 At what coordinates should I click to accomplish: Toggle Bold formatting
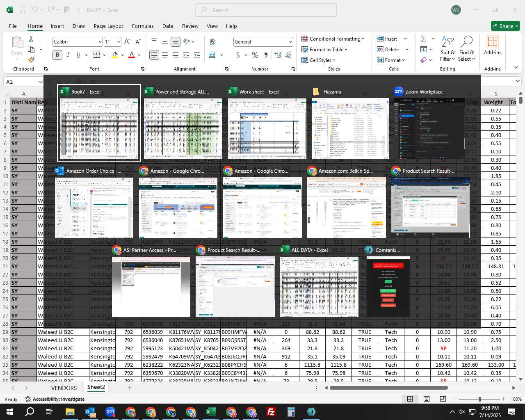pyautogui.click(x=57, y=55)
